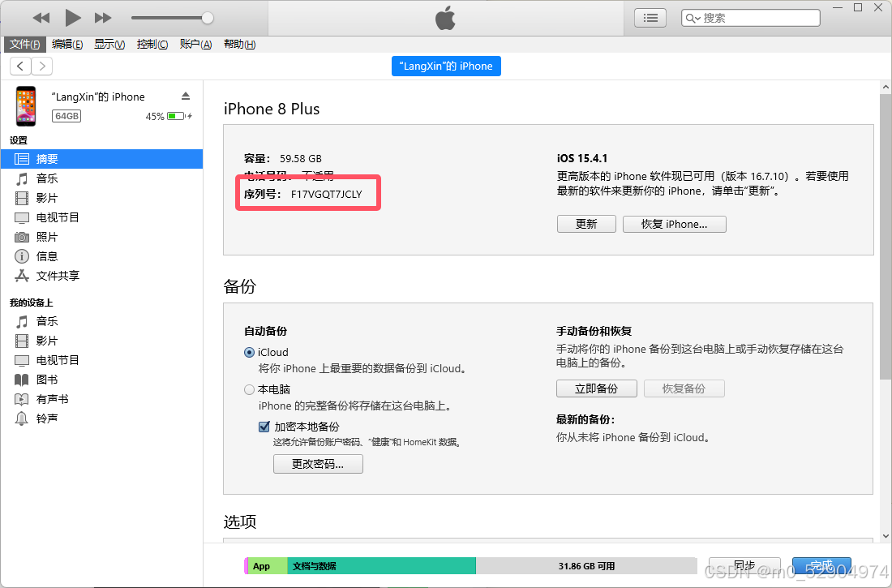
Task: Choose 本电脑 as the backup destination
Action: [249, 389]
